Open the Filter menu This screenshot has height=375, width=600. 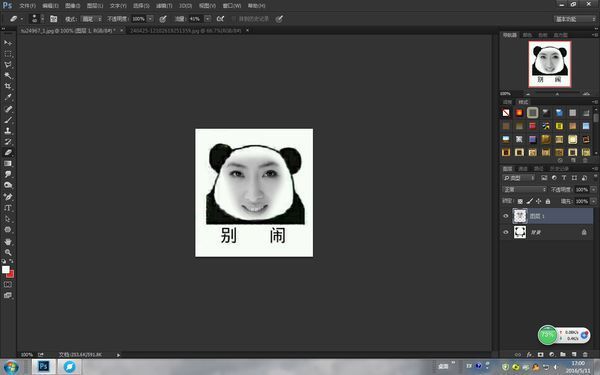click(164, 6)
